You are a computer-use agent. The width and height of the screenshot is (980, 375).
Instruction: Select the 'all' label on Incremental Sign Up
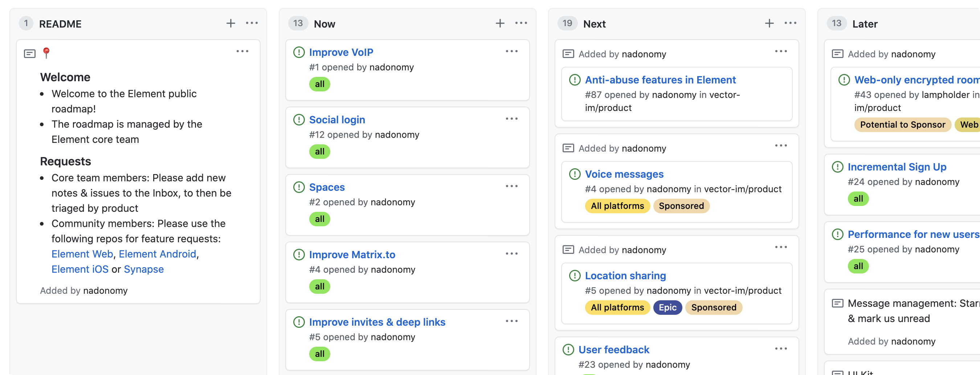pyautogui.click(x=858, y=199)
